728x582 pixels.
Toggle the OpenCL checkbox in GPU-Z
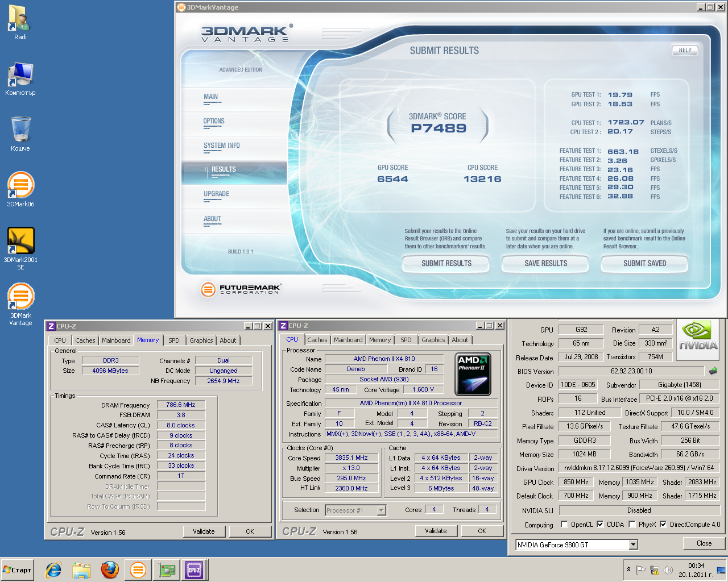point(564,524)
